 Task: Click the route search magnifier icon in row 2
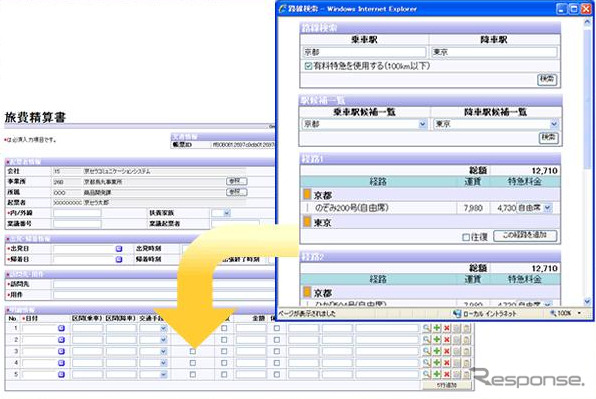(427, 340)
